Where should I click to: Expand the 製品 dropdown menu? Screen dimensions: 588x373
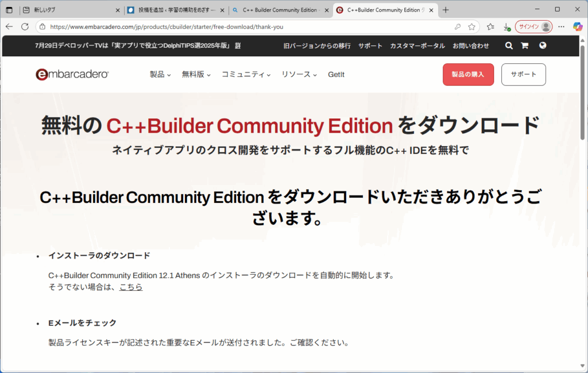(x=160, y=74)
